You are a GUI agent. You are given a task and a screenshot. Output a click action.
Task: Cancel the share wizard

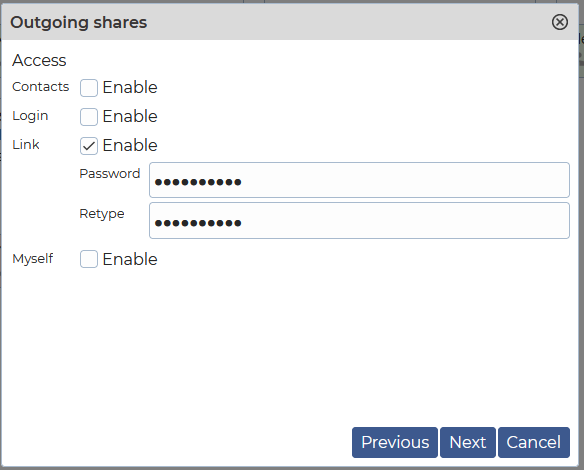click(x=533, y=442)
